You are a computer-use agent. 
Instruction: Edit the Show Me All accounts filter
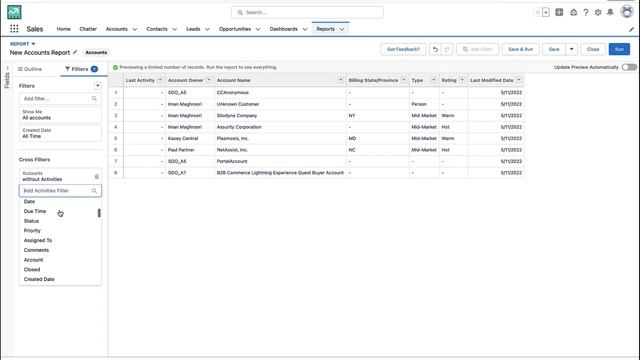click(60, 115)
